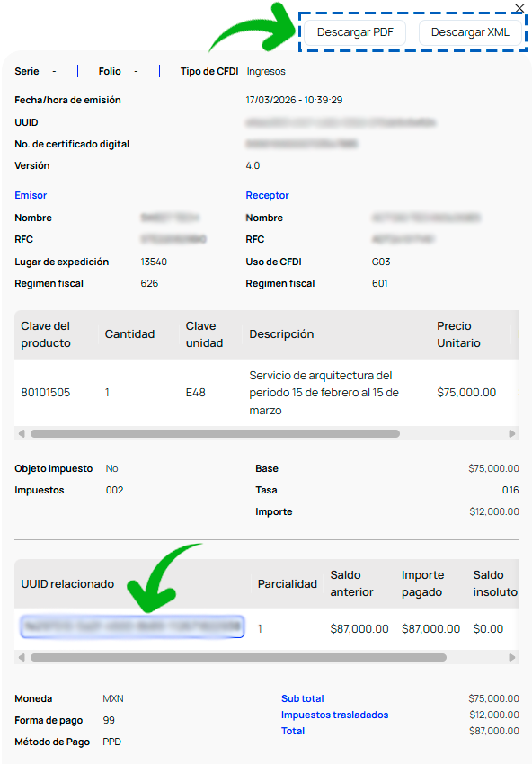Image resolution: width=532 pixels, height=764 pixels.
Task: Select the Receptor section heading
Action: click(x=267, y=195)
